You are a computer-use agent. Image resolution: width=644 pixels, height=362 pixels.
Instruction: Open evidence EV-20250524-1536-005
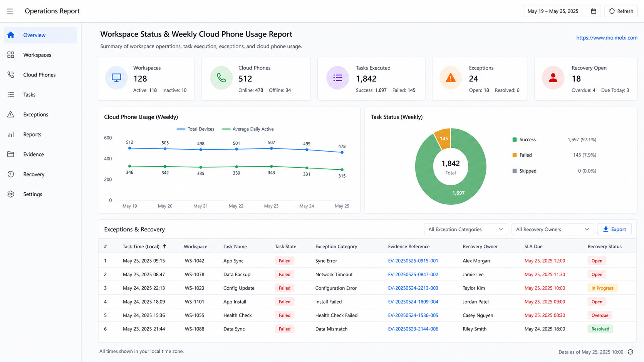[x=413, y=315]
